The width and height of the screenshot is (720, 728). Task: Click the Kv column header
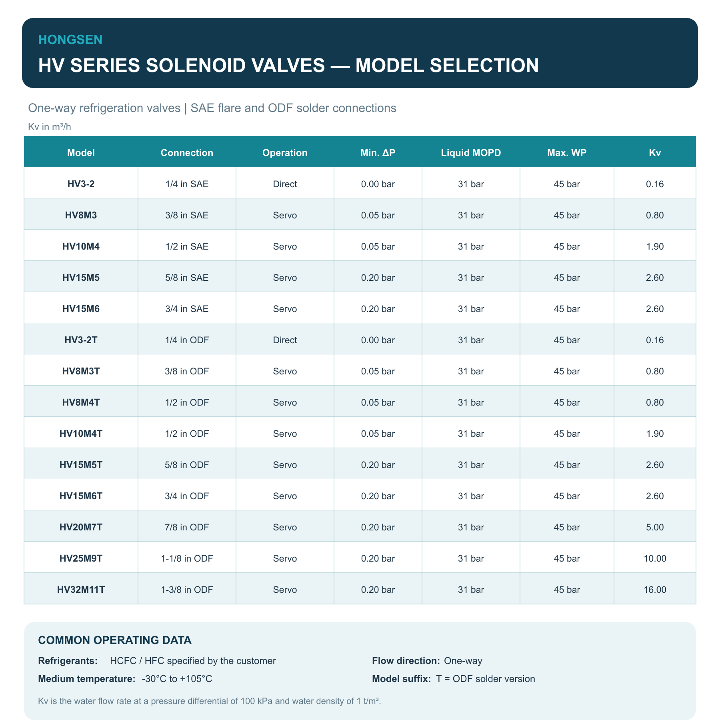pyautogui.click(x=655, y=152)
